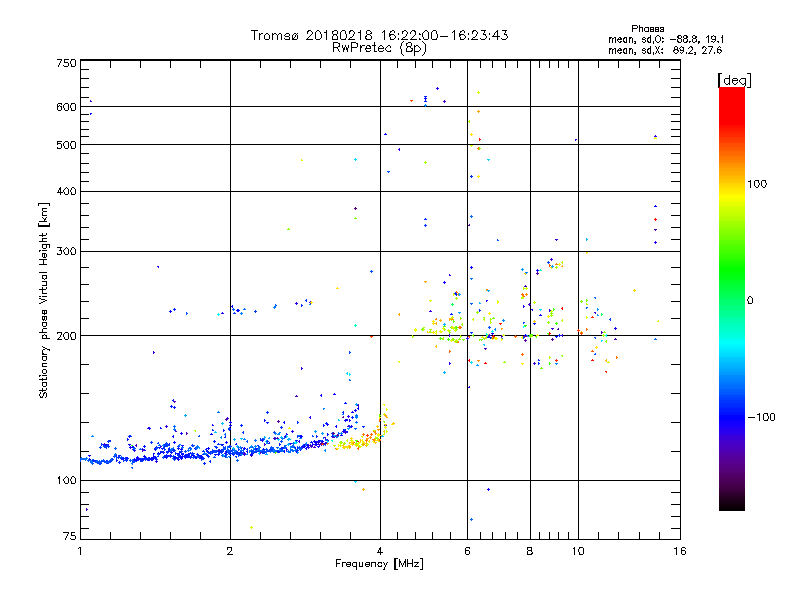Click the plot title 'Tromsø 20180218 16:22:00-16:23:43'
The height and width of the screenshot is (600, 800).
tap(379, 35)
